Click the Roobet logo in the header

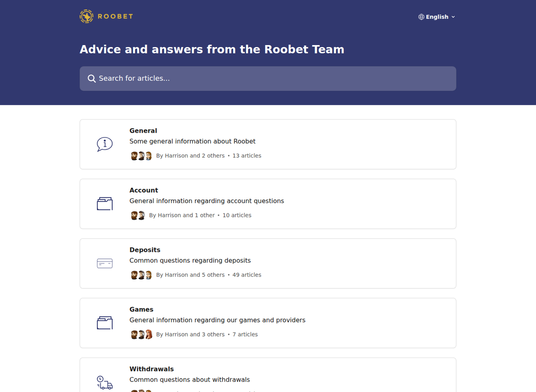tap(106, 17)
